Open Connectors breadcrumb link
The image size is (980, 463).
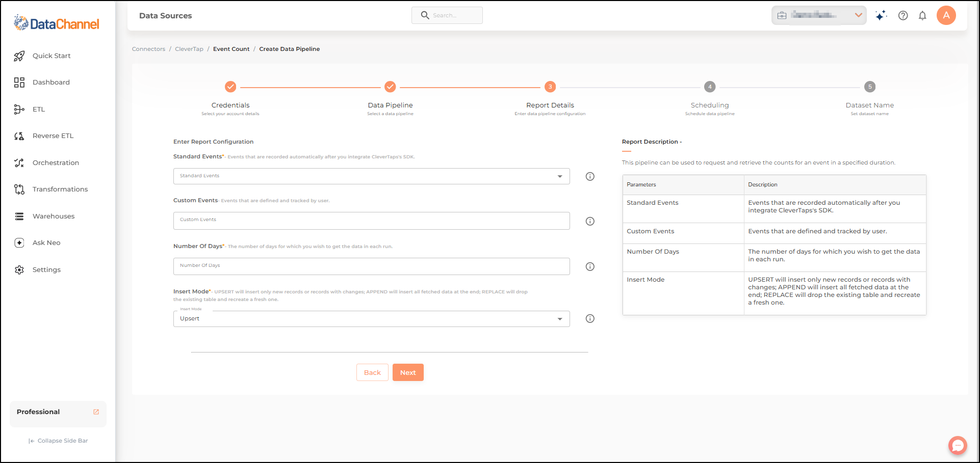pyautogui.click(x=148, y=49)
